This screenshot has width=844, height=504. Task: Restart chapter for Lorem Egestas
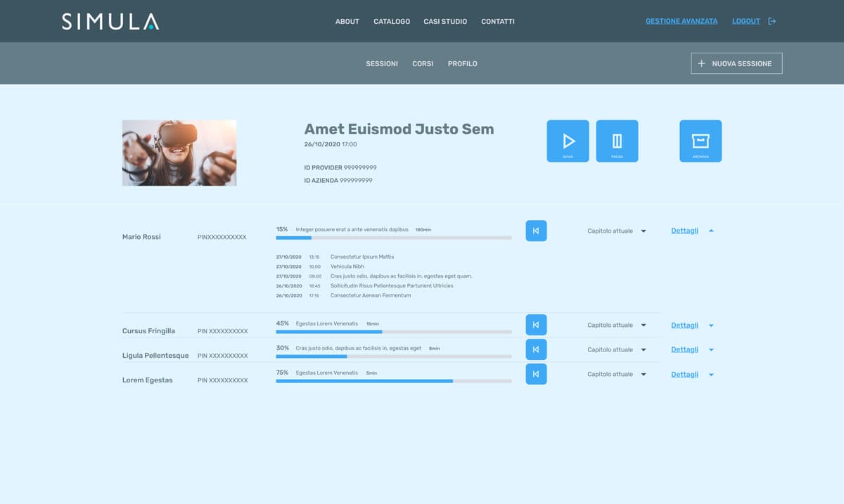(536, 374)
